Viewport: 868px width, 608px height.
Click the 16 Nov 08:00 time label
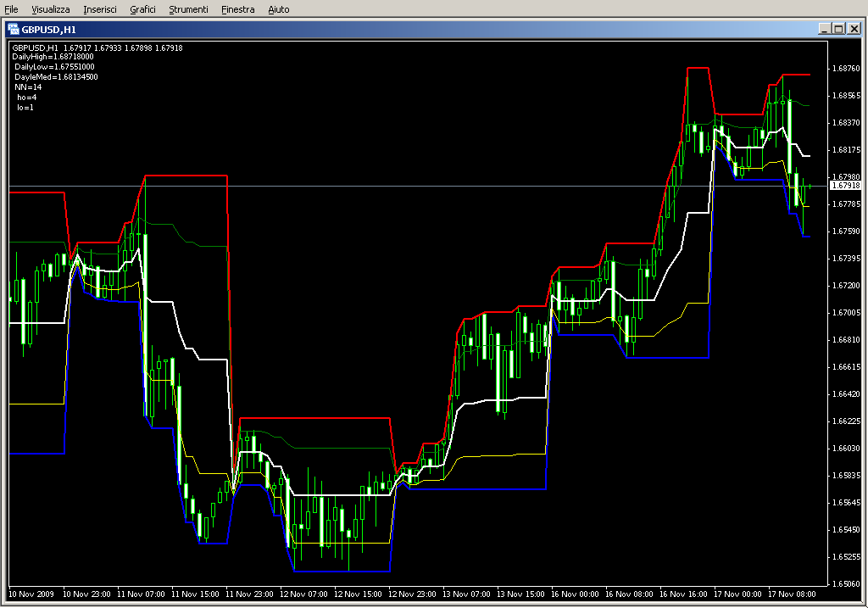pos(630,594)
